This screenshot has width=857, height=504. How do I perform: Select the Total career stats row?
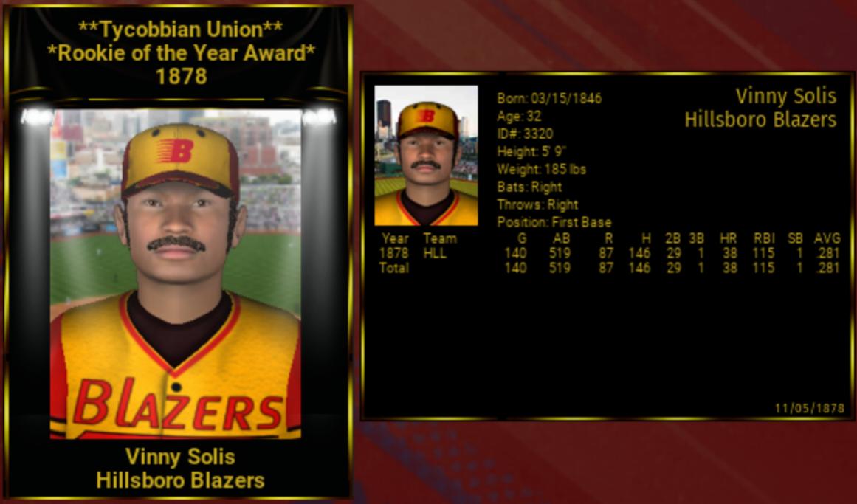coord(610,268)
